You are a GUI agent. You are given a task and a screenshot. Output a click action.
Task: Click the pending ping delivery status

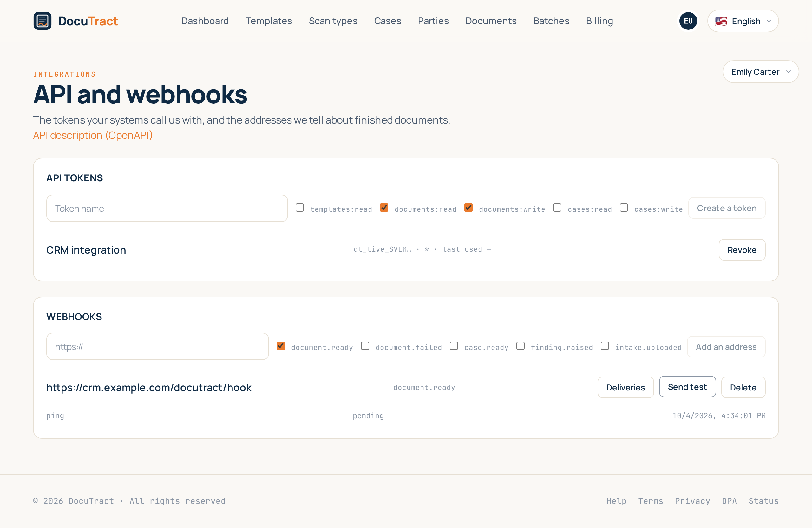368,416
